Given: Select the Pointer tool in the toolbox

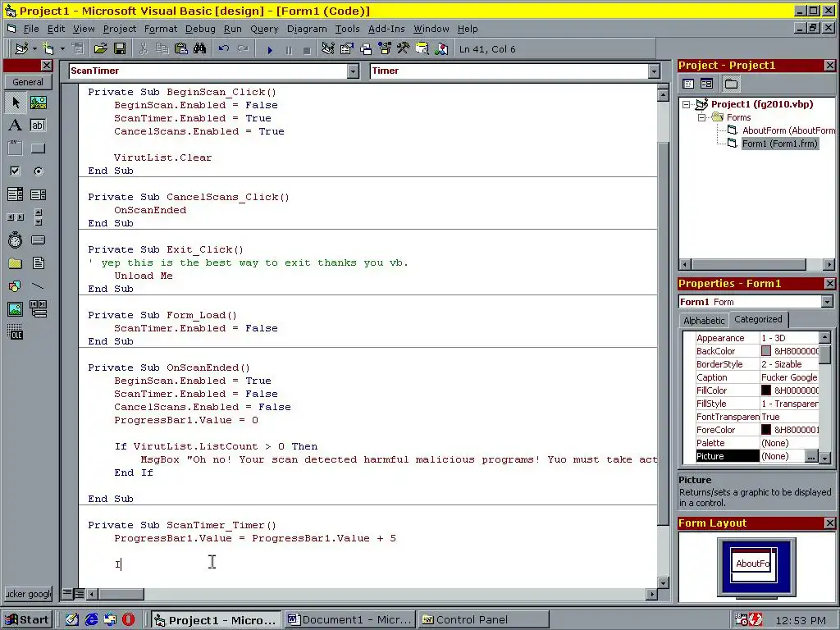Looking at the screenshot, I should (16, 103).
